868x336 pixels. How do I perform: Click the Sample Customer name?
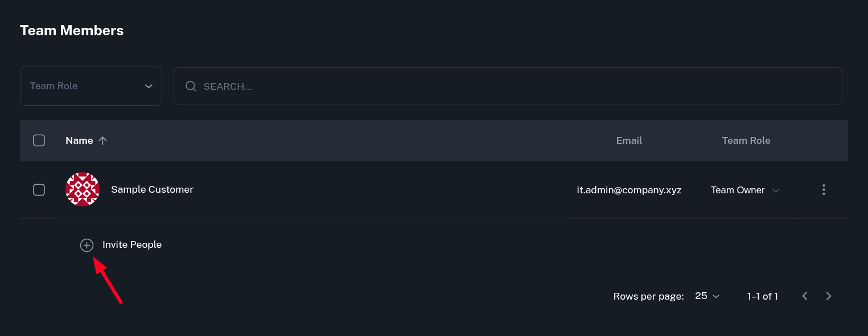point(152,189)
